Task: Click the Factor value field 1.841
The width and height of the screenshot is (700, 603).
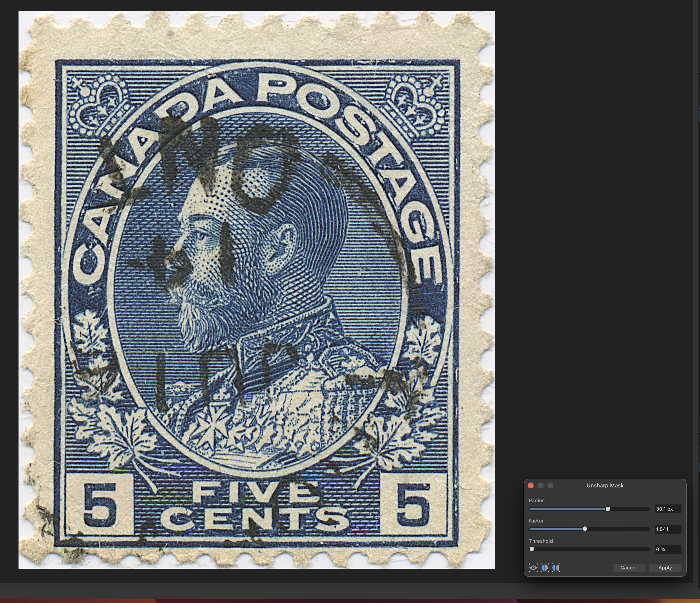Action: click(668, 529)
